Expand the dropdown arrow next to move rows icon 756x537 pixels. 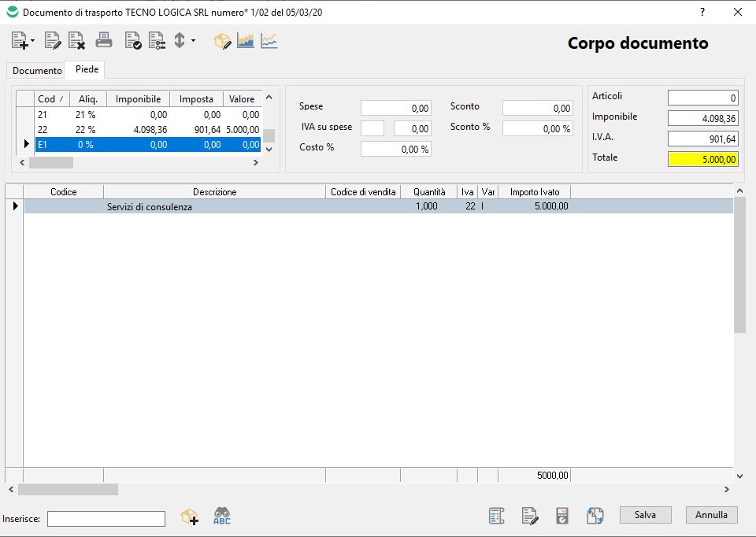pyautogui.click(x=193, y=41)
